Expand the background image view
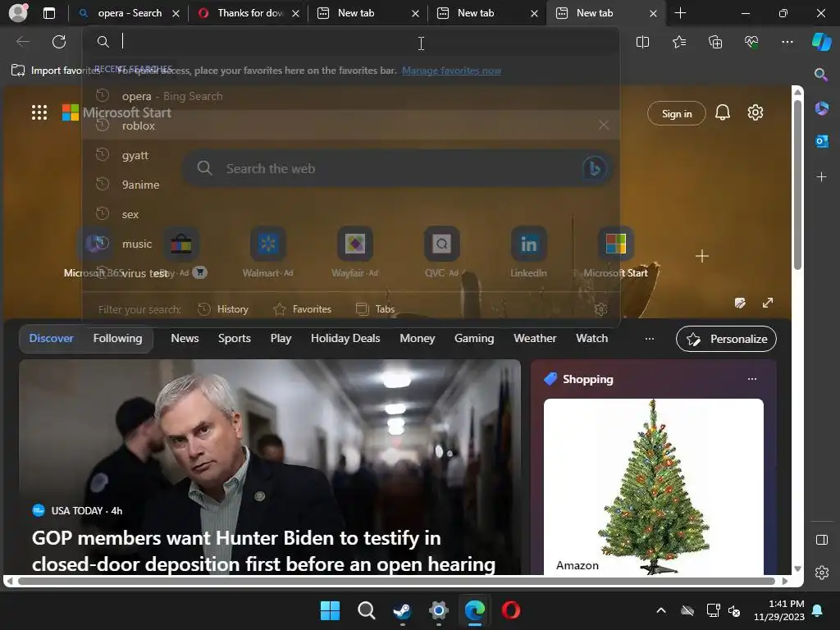This screenshot has width=840, height=630. pyautogui.click(x=768, y=303)
